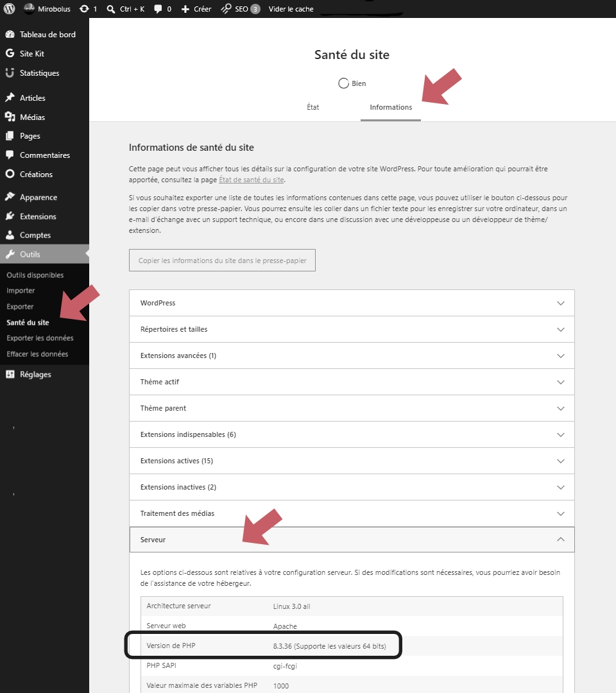Open the comments bubble icon in admin bar
Screen dimensions: 616x693
[x=158, y=9]
